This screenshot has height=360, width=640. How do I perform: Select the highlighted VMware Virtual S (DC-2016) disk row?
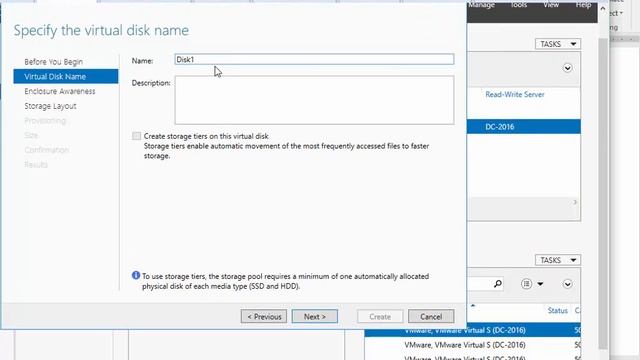(473, 330)
